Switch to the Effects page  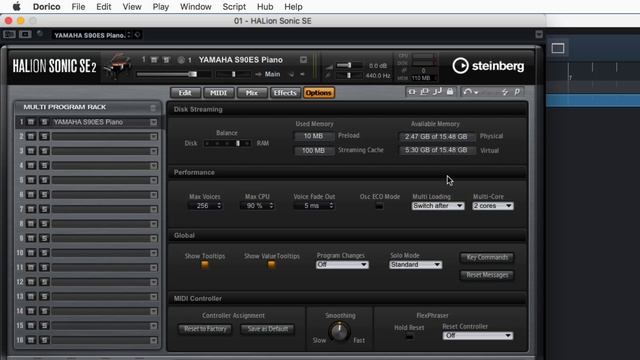coord(285,93)
